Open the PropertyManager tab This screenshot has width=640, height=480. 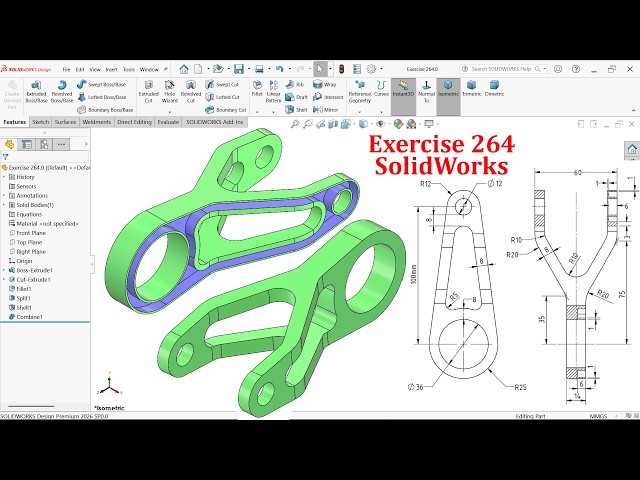tap(27, 144)
